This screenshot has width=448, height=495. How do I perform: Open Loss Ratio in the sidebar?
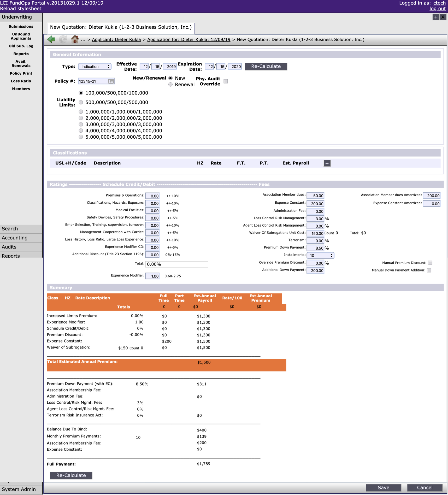[21, 81]
